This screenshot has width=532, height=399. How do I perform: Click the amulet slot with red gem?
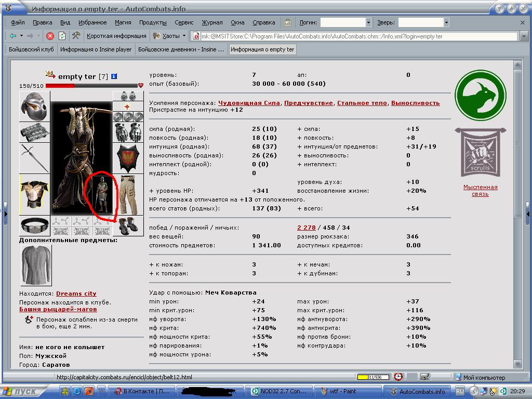click(128, 107)
